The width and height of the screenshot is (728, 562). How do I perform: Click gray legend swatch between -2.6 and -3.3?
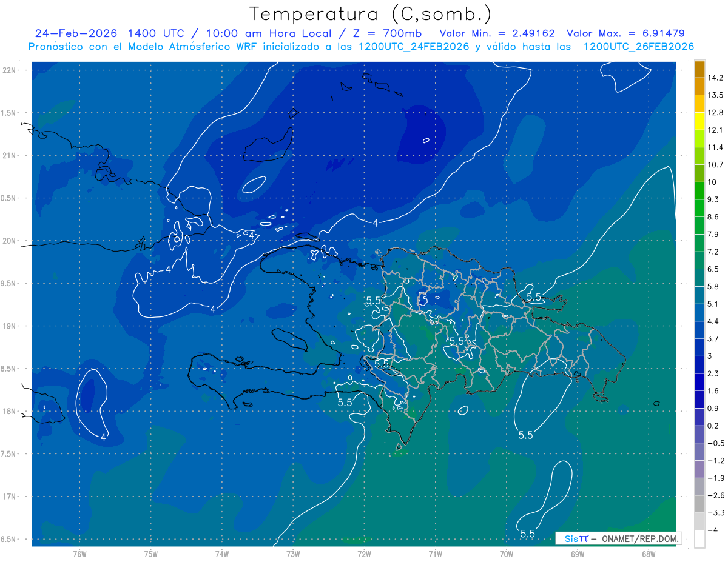point(699,504)
